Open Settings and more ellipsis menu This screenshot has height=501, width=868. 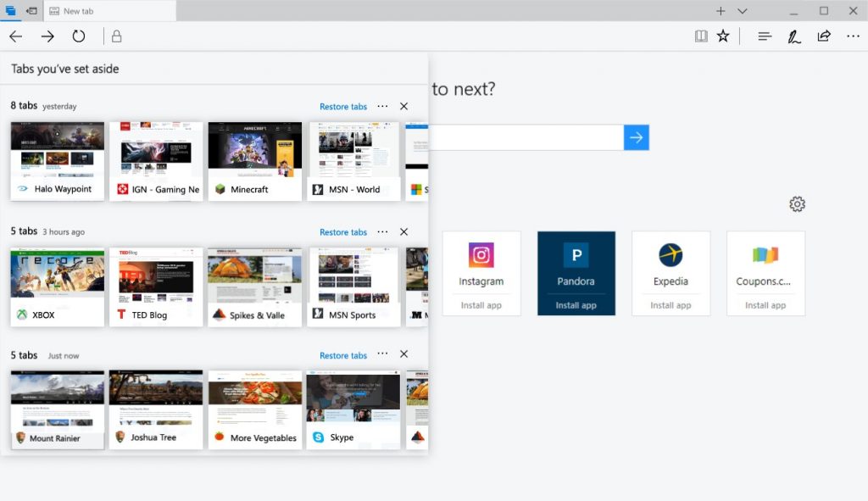(853, 36)
